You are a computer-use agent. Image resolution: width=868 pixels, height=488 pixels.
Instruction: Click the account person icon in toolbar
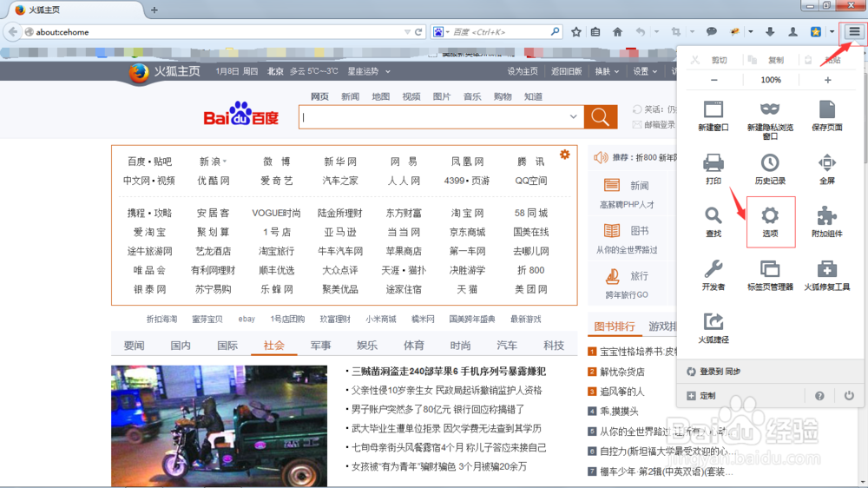pyautogui.click(x=792, y=31)
